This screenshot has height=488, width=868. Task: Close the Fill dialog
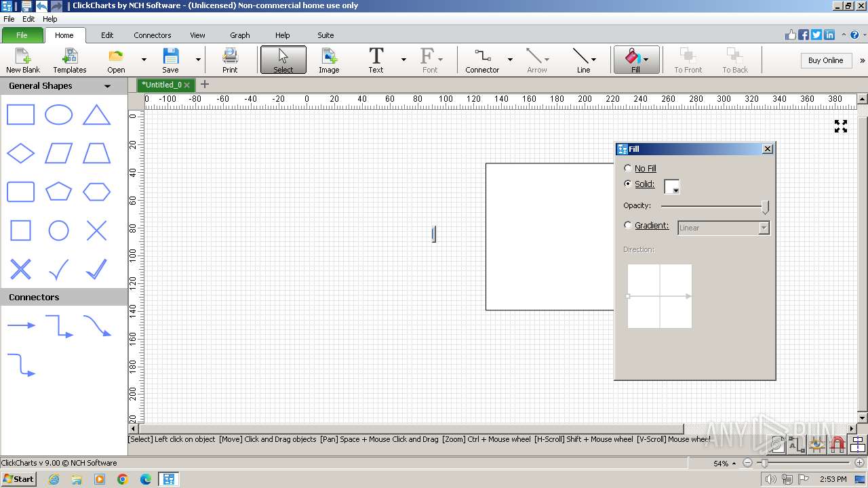click(x=768, y=149)
